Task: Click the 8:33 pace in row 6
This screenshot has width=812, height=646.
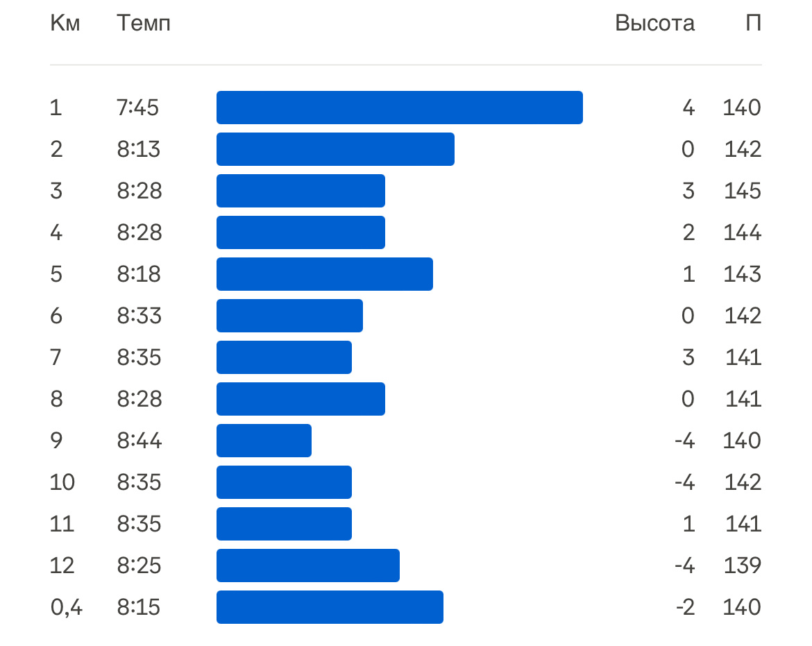Action: (x=139, y=316)
